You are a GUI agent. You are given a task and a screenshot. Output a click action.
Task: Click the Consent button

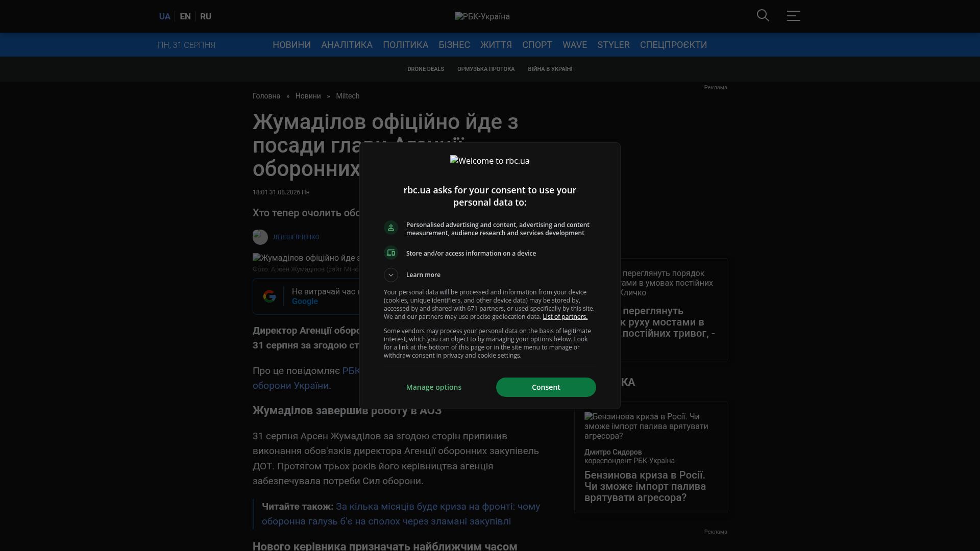(x=546, y=387)
